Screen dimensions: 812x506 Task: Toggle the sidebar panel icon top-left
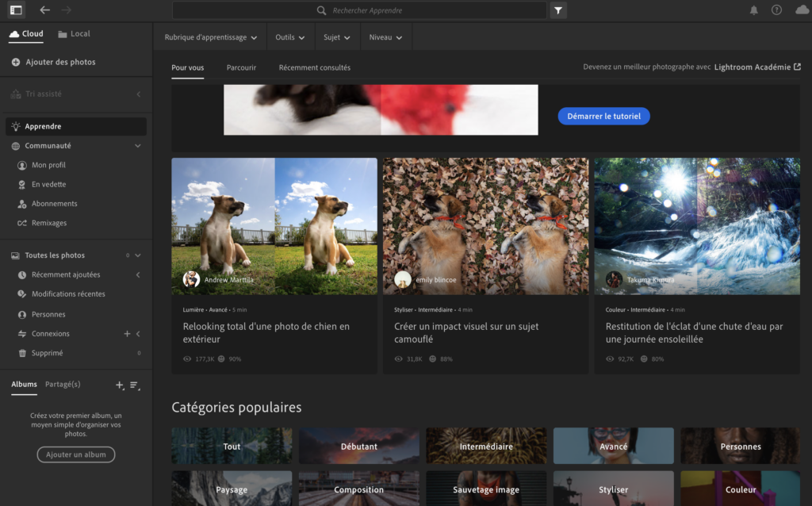tap(15, 10)
